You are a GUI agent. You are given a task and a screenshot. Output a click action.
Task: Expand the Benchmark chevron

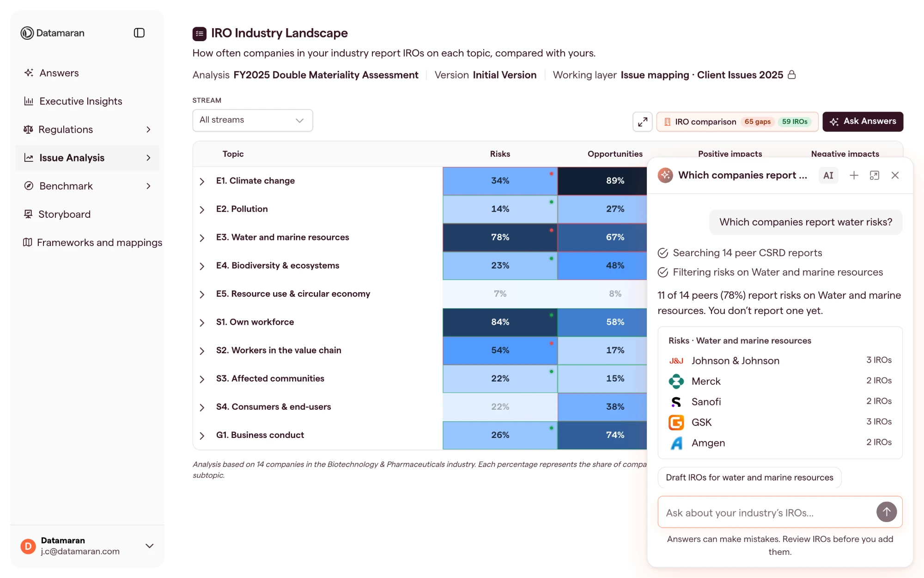click(148, 186)
